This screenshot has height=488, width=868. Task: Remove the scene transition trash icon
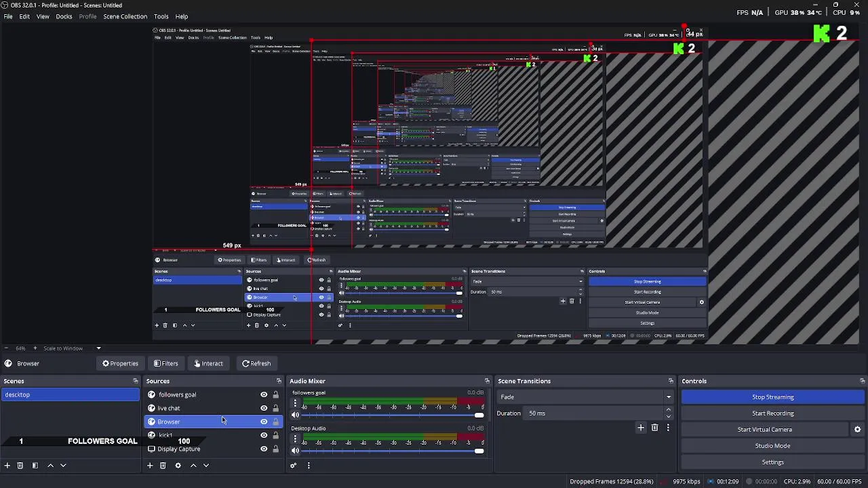655,428
